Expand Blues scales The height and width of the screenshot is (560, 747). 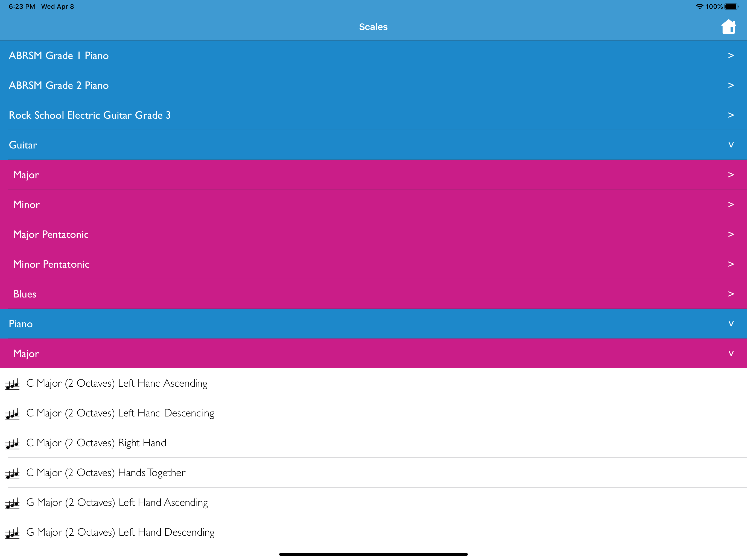pos(373,294)
